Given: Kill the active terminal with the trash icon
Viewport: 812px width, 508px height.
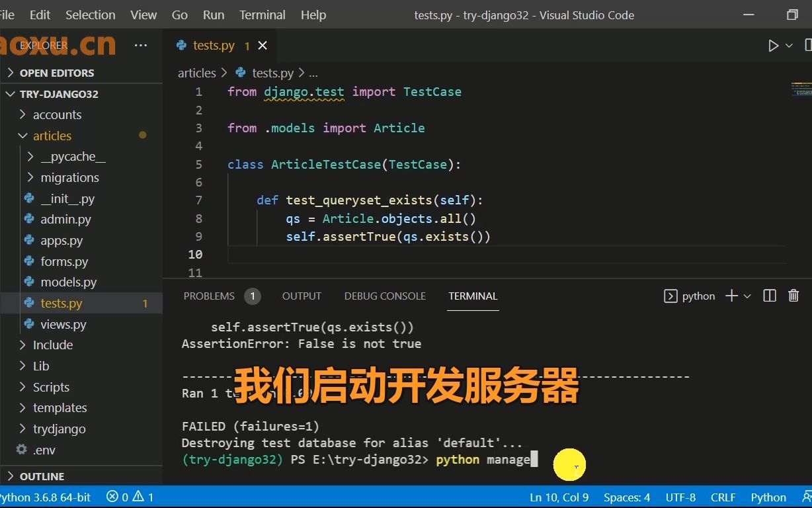Looking at the screenshot, I should (x=793, y=296).
